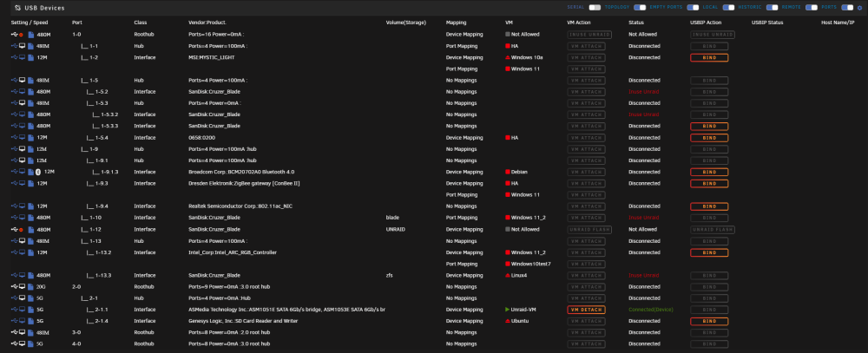The width and height of the screenshot is (868, 353).
Task: Click Bind for Realtek NIC row 1-9.4
Action: click(x=709, y=206)
